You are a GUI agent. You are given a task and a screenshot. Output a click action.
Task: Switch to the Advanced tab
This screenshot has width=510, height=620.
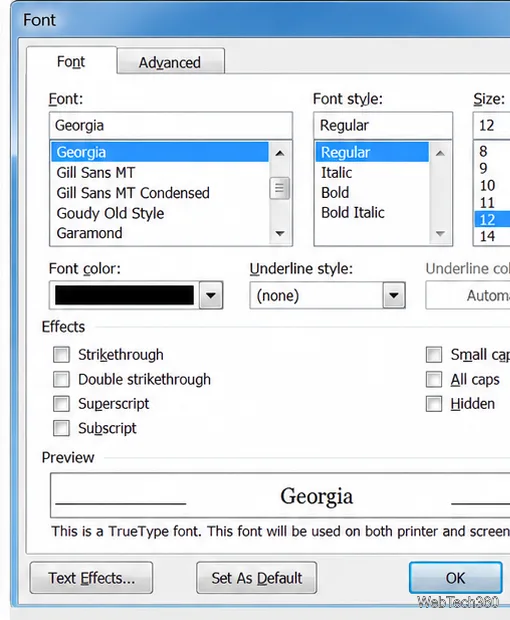coord(171,61)
